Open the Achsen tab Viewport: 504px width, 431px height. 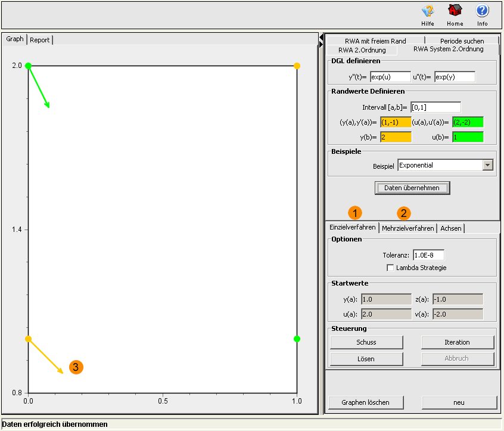pyautogui.click(x=450, y=228)
